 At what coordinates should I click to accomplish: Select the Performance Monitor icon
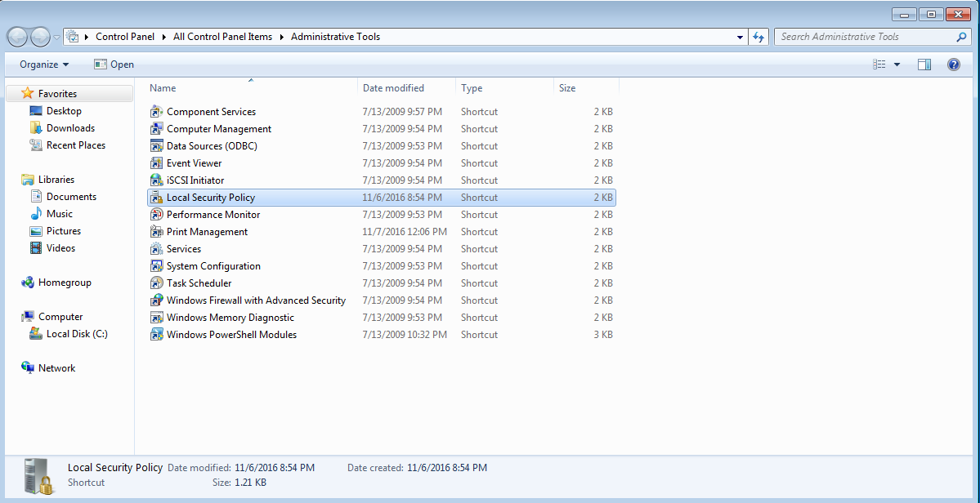point(157,215)
